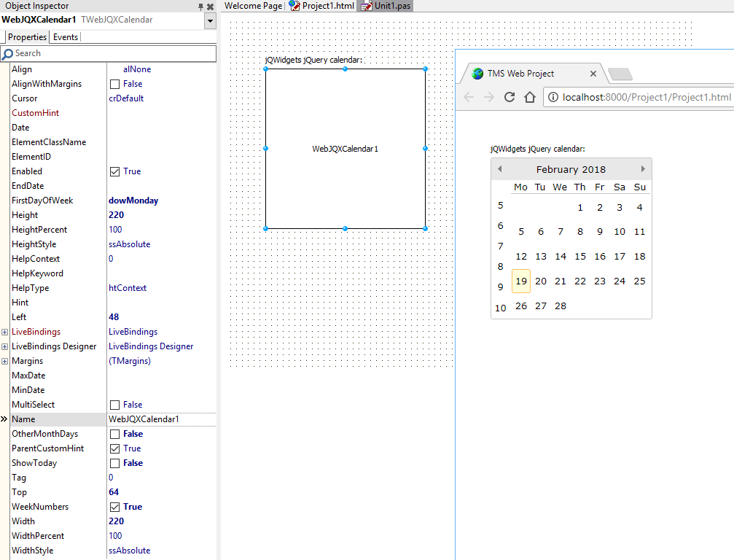Click the Top value 64

pos(114,492)
